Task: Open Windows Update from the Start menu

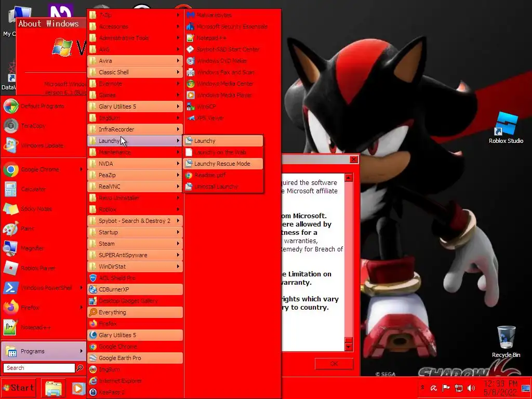Action: coord(43,145)
